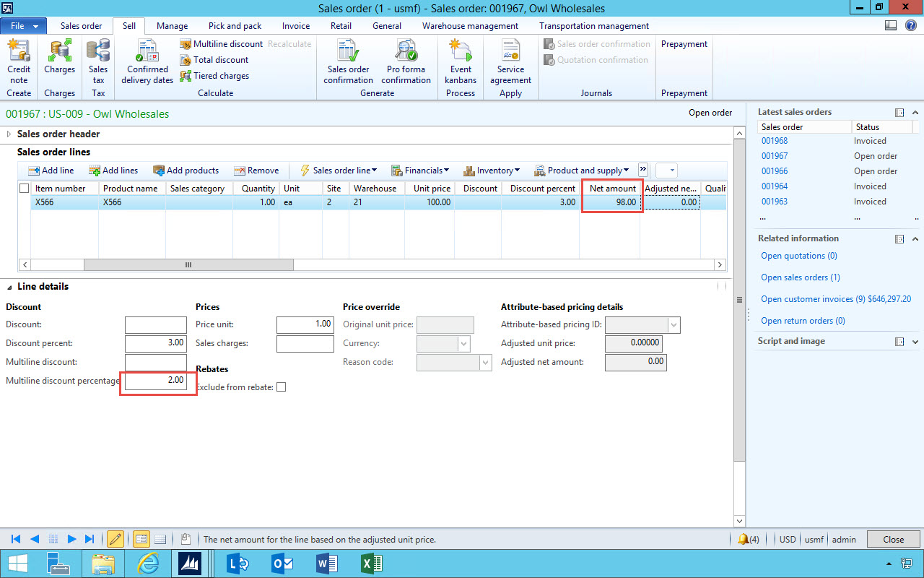Toggle the Exclude from rebate checkbox
924x578 pixels.
282,387
